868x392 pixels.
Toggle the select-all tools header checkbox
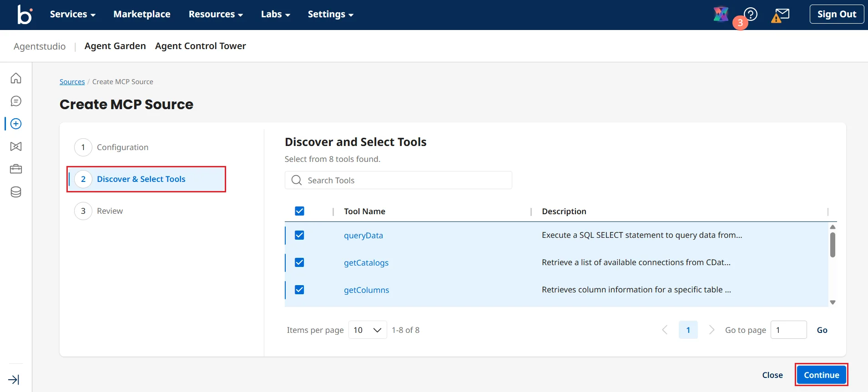click(x=299, y=211)
